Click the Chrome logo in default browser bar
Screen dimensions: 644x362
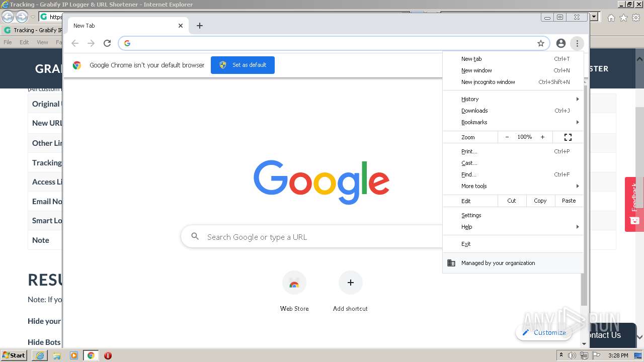click(x=77, y=65)
